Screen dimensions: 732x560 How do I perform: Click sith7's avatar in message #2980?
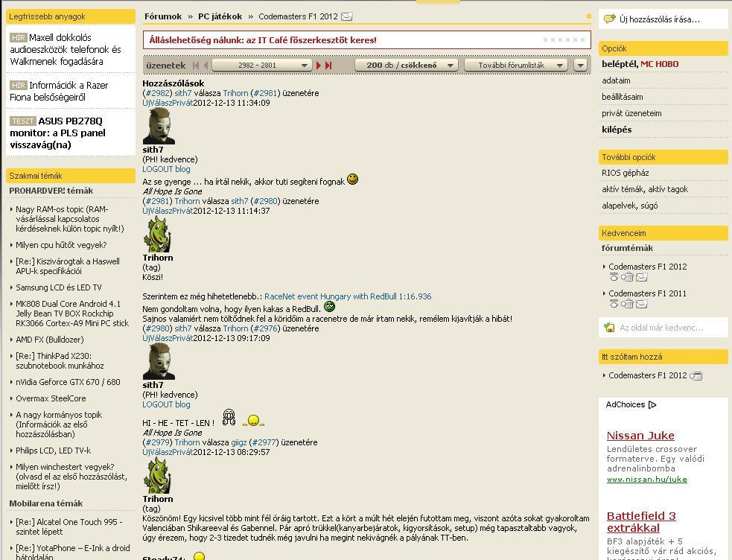(x=159, y=361)
